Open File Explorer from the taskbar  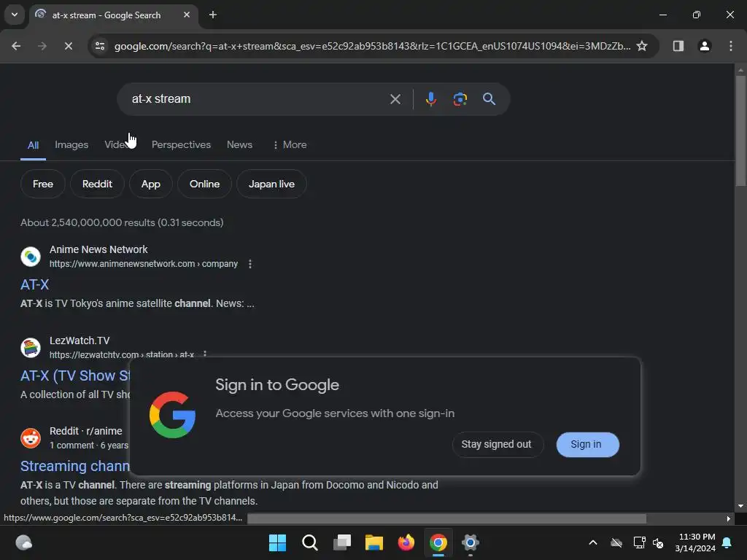(x=374, y=542)
